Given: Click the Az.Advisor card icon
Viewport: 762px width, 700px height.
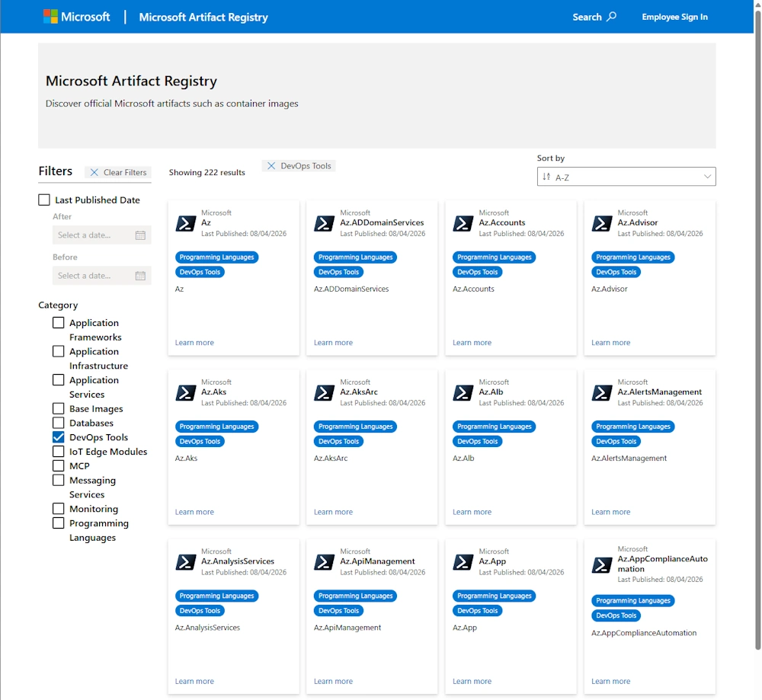Looking at the screenshot, I should [602, 223].
